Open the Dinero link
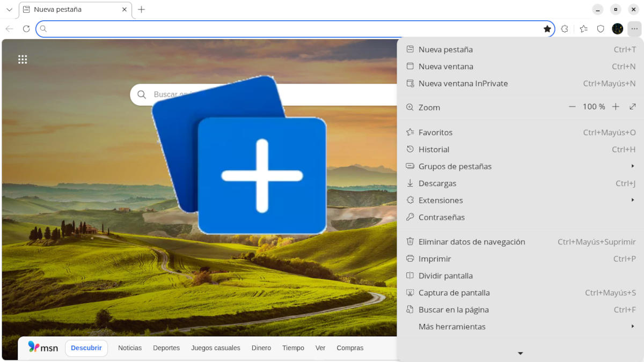The width and height of the screenshot is (644, 362). (x=261, y=348)
